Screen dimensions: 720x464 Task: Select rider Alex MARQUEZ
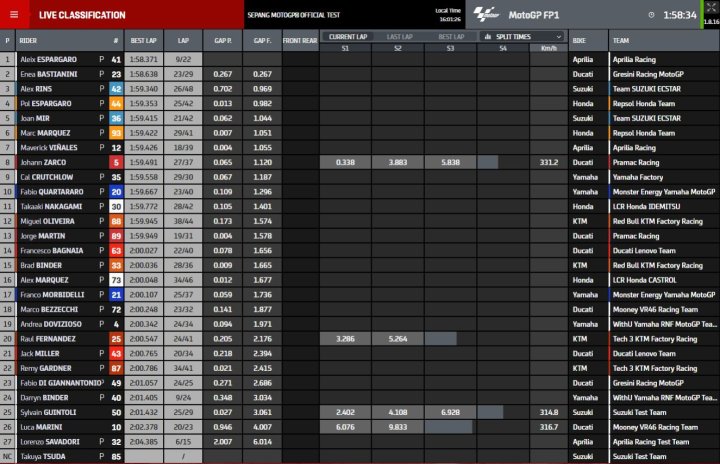point(44,280)
